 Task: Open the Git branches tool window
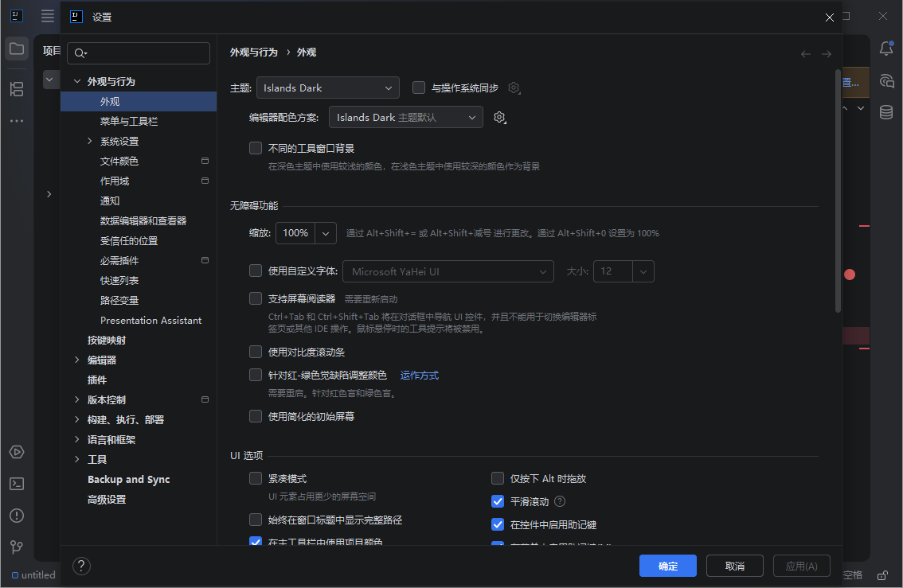pos(17,547)
